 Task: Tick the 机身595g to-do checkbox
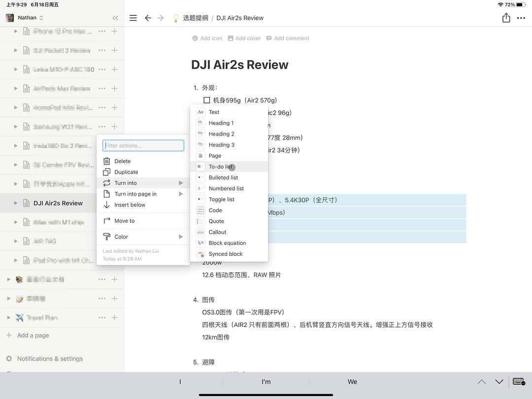[x=206, y=100]
